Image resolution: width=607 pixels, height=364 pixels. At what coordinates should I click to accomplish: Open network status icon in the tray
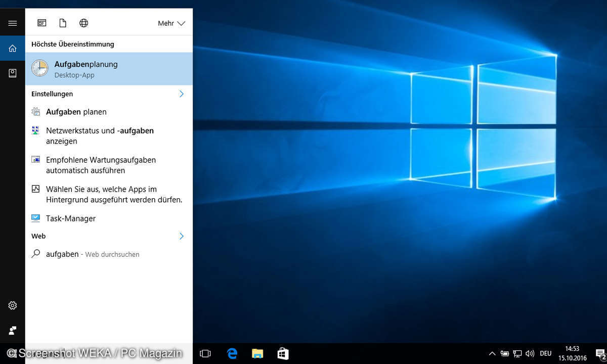(x=517, y=354)
